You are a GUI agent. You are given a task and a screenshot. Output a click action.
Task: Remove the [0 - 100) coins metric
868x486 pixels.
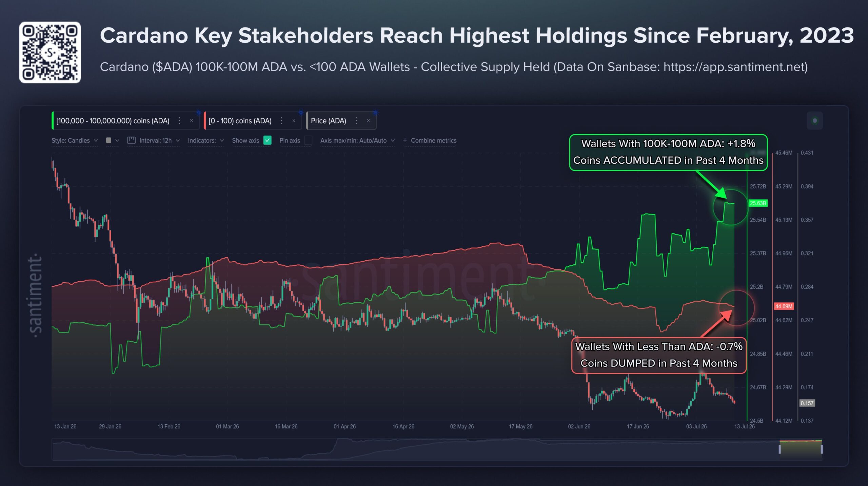click(x=294, y=121)
